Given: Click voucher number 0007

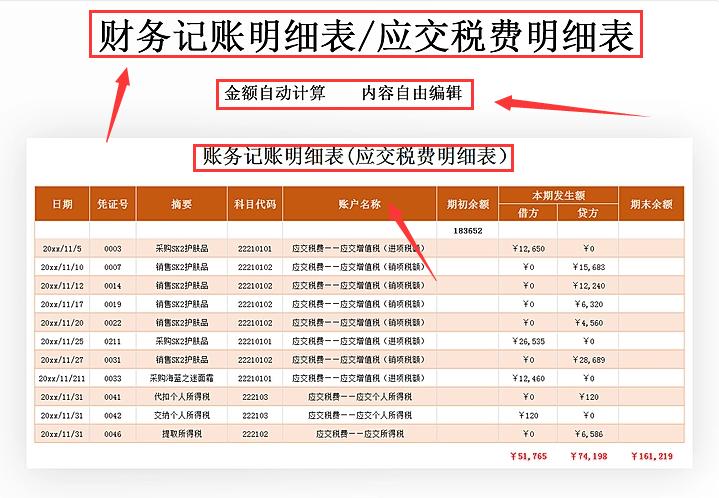Looking at the screenshot, I should pyautogui.click(x=112, y=267).
